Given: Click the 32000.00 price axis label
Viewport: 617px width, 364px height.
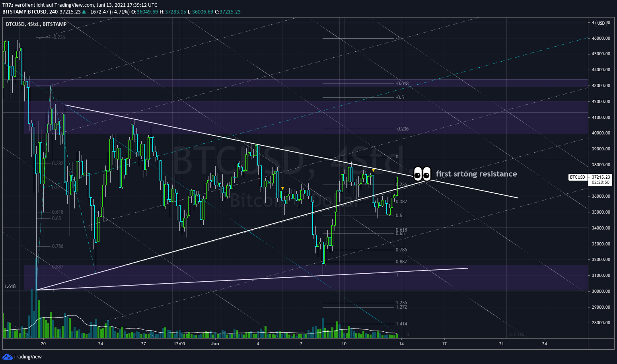Looking at the screenshot, I should pos(601,259).
